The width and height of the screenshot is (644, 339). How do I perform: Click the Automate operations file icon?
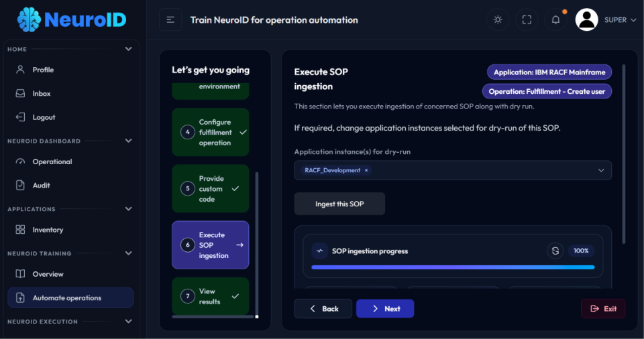coord(20,297)
